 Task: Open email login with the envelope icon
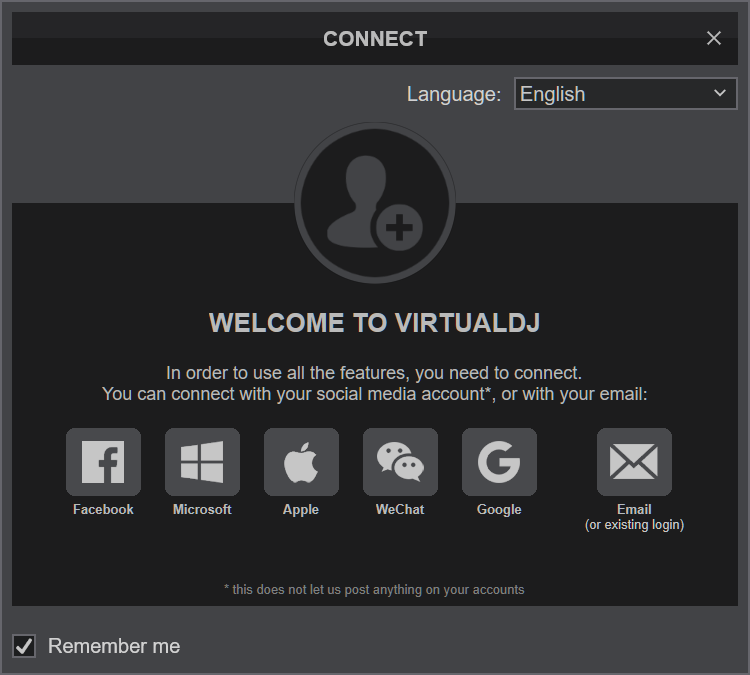(634, 462)
